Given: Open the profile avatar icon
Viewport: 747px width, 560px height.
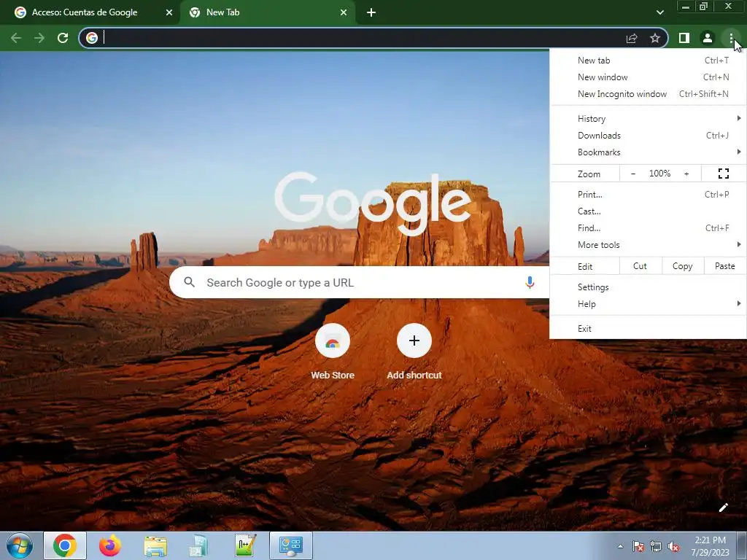Looking at the screenshot, I should (x=708, y=38).
